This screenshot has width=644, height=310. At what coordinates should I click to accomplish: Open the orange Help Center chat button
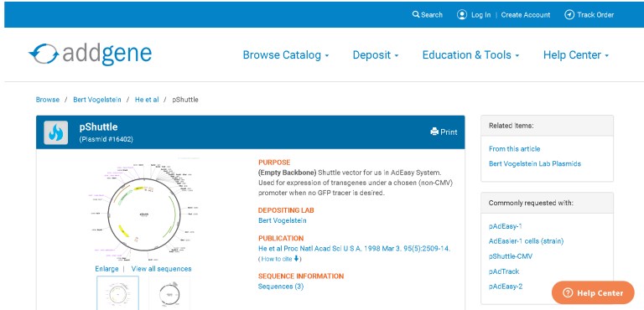pyautogui.click(x=593, y=292)
